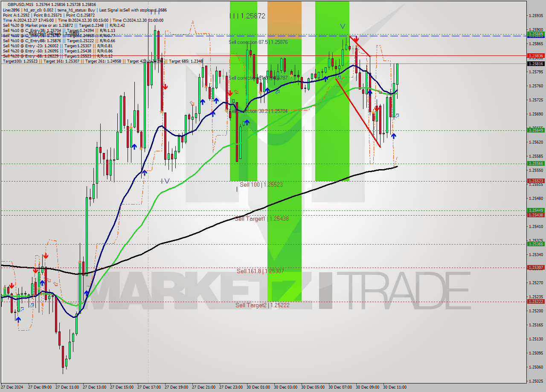Image resolution: width=546 pixels, height=392 pixels.
Task: Click the red 1.25307 price tag
Action: (536, 268)
